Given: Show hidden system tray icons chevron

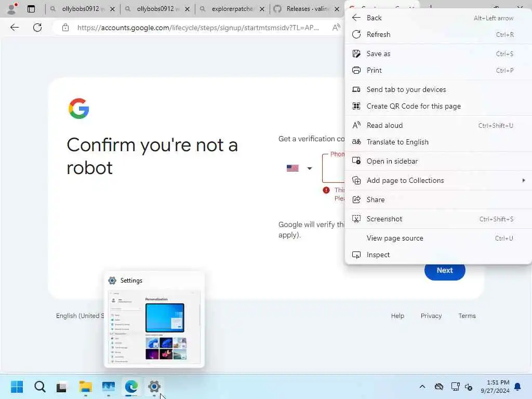Looking at the screenshot, I should coord(422,387).
